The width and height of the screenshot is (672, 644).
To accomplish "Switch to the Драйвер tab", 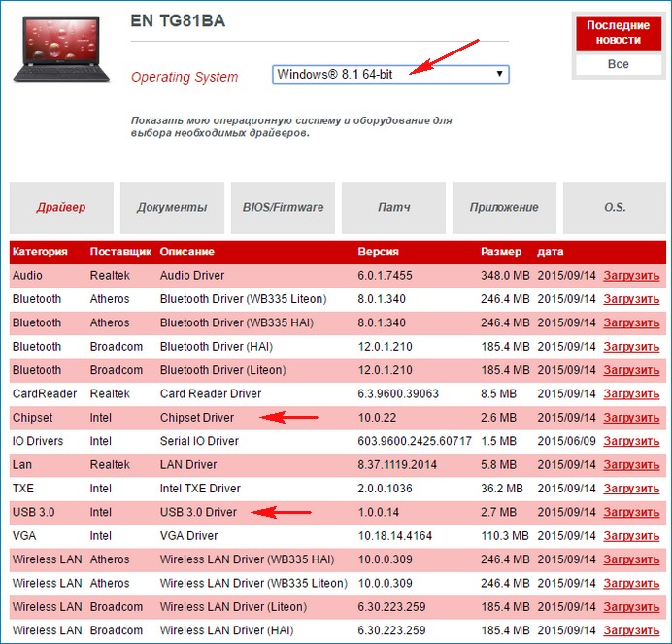I will [x=61, y=207].
